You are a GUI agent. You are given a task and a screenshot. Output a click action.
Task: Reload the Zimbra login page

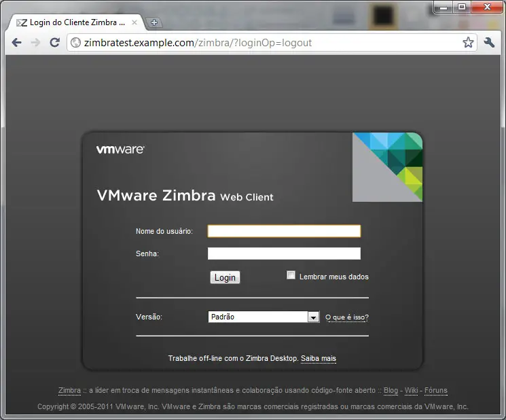55,42
